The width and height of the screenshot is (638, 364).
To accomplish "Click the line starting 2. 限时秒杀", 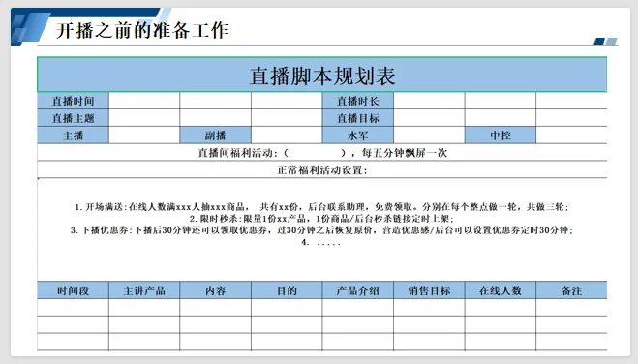I will pyautogui.click(x=321, y=219).
